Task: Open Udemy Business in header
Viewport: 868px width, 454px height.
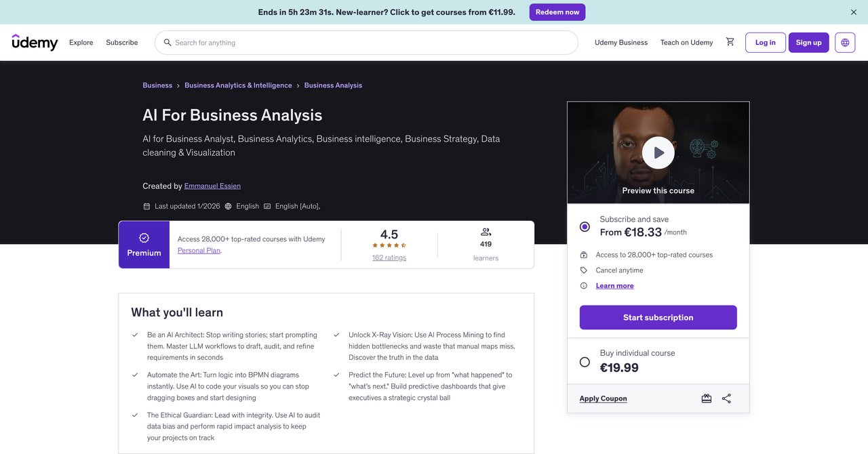Action: click(621, 43)
